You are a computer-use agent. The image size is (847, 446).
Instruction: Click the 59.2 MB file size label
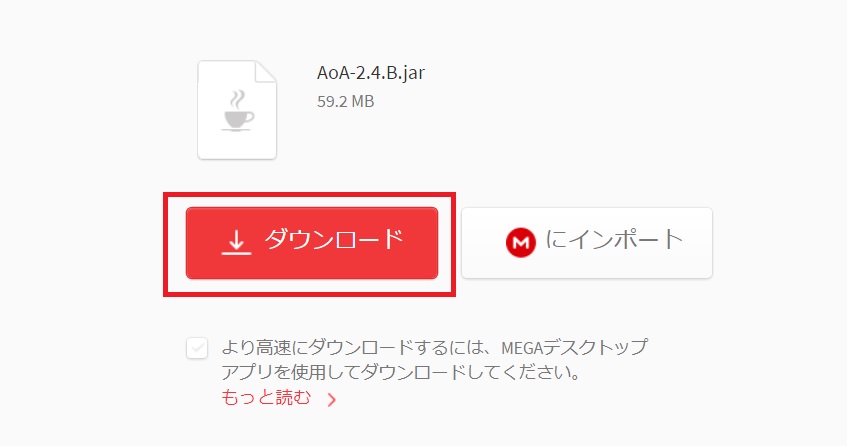coord(346,102)
